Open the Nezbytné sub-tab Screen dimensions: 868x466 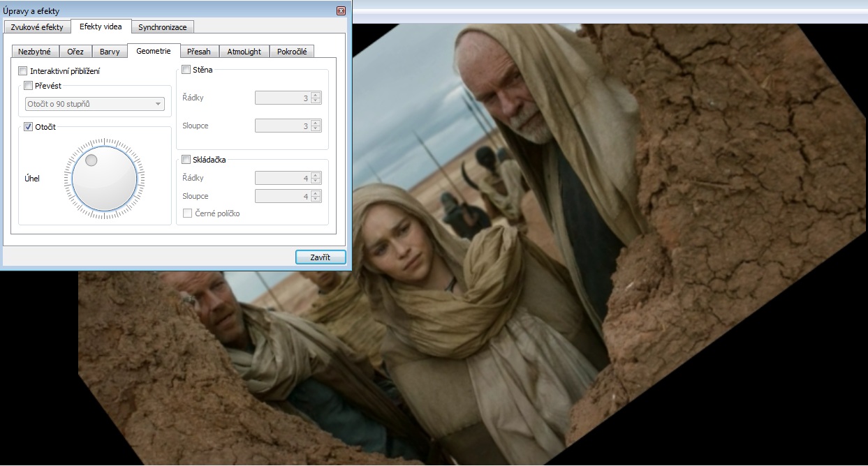click(35, 52)
